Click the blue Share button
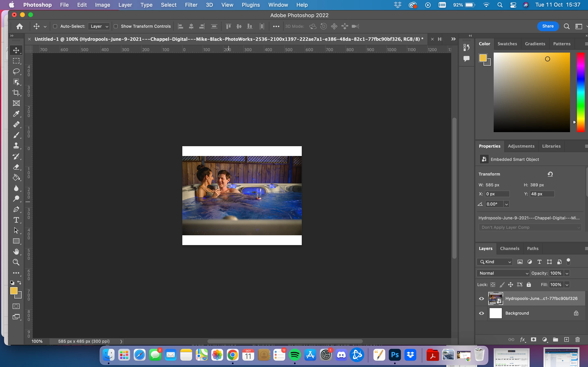 click(x=548, y=26)
